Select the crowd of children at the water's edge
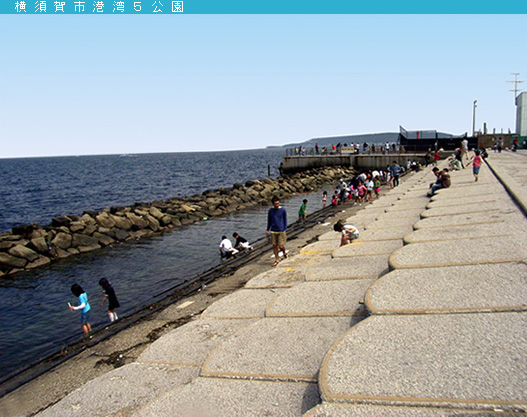 361,187
